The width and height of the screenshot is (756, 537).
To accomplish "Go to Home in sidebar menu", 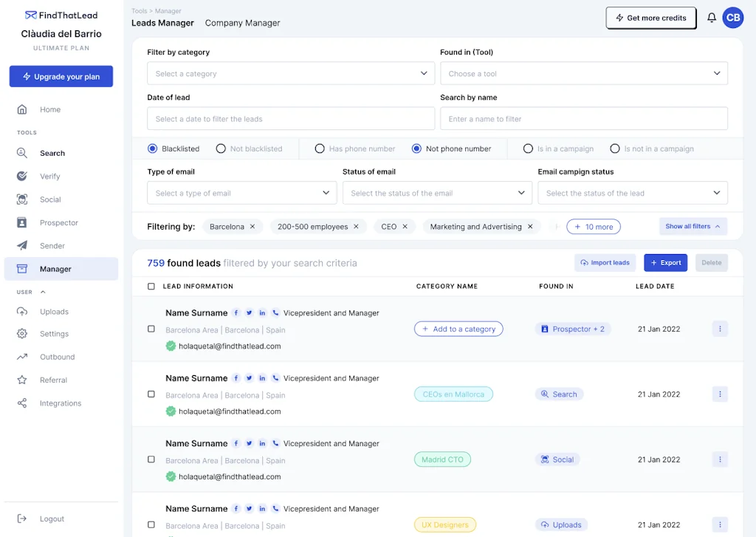I will pos(49,109).
